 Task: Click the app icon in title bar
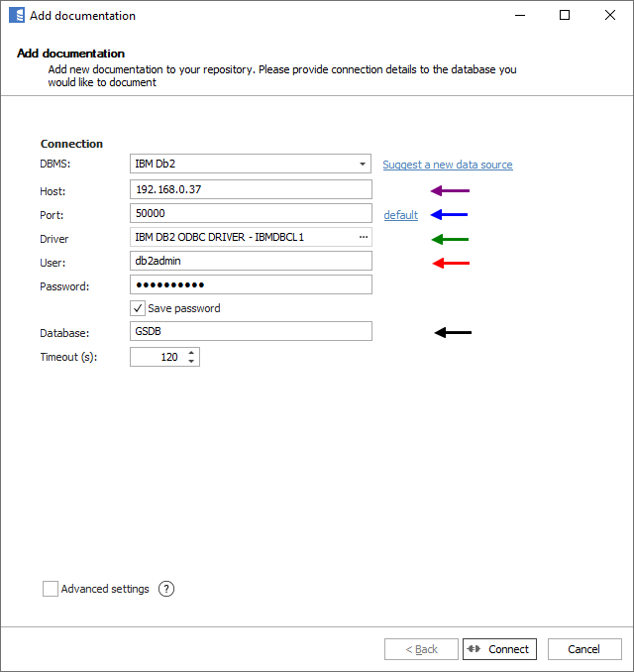point(17,16)
